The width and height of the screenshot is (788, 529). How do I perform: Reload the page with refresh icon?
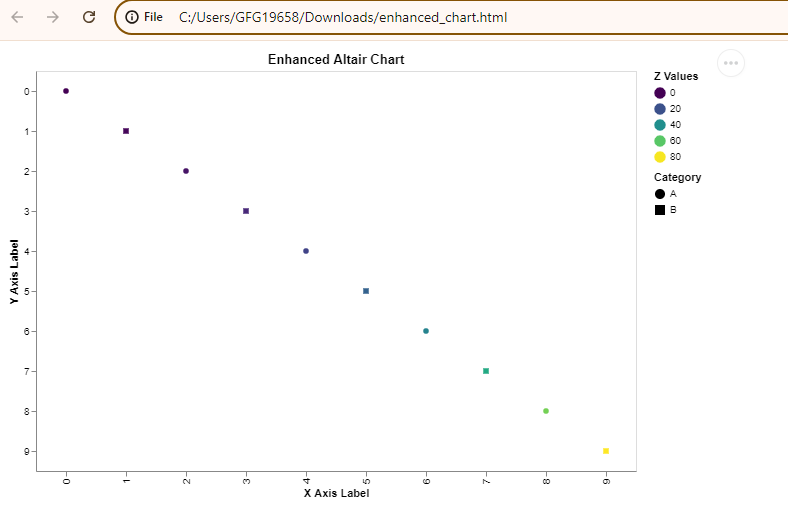click(x=89, y=17)
